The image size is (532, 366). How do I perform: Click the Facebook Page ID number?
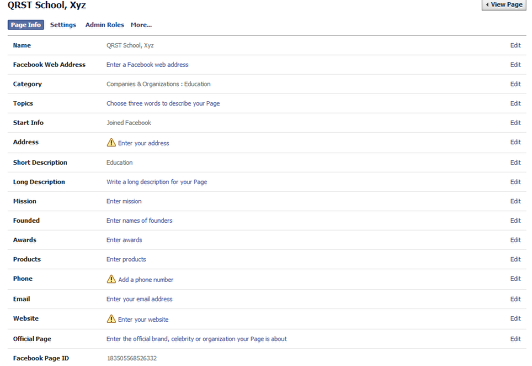132,358
